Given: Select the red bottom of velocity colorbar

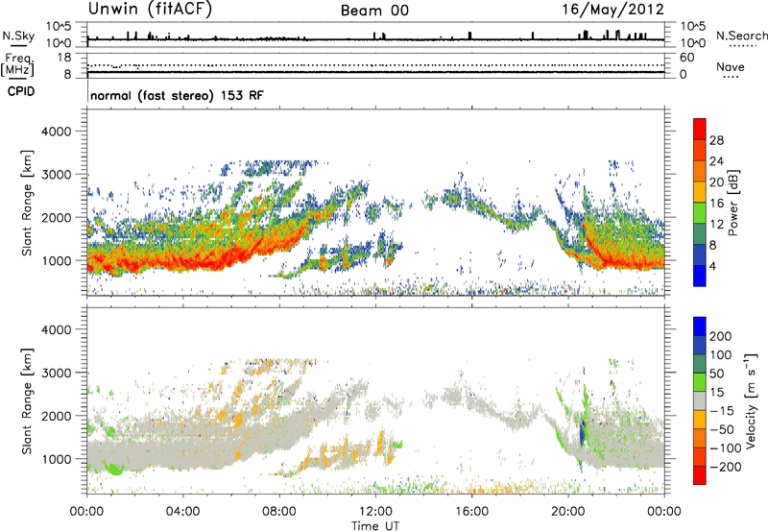Looking at the screenshot, I should (700, 475).
